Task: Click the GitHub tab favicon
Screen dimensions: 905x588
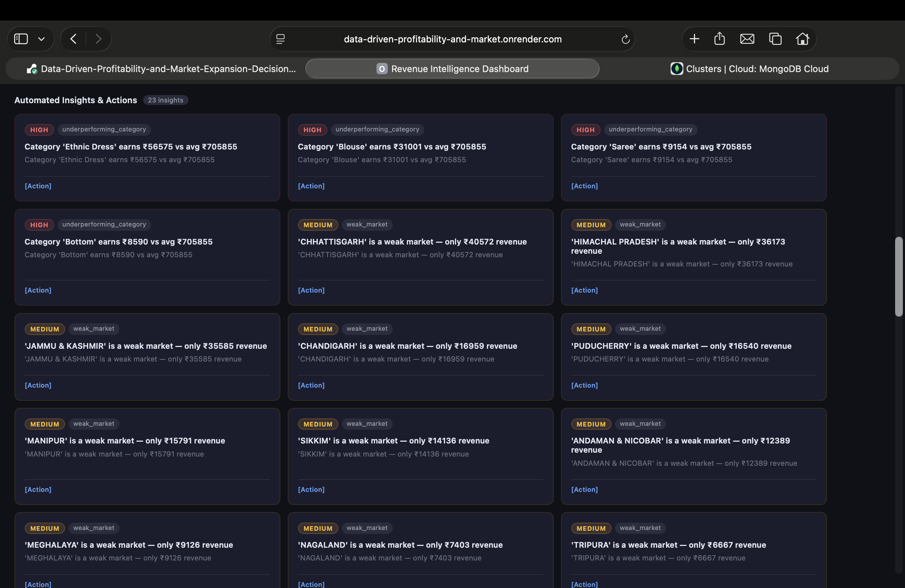Action: coord(32,69)
